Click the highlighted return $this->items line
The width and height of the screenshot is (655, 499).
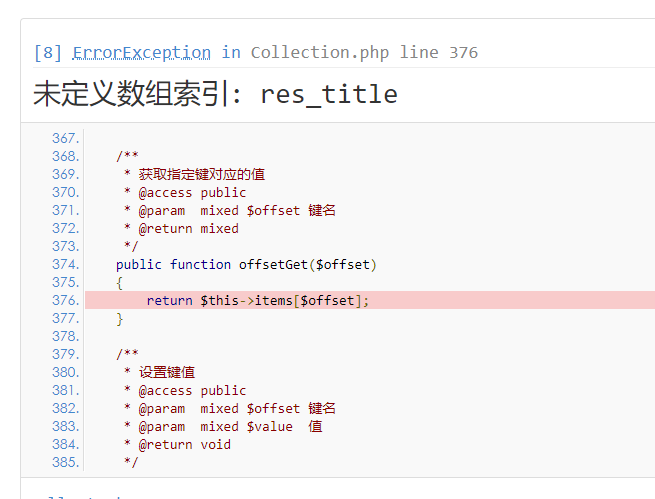coord(258,300)
